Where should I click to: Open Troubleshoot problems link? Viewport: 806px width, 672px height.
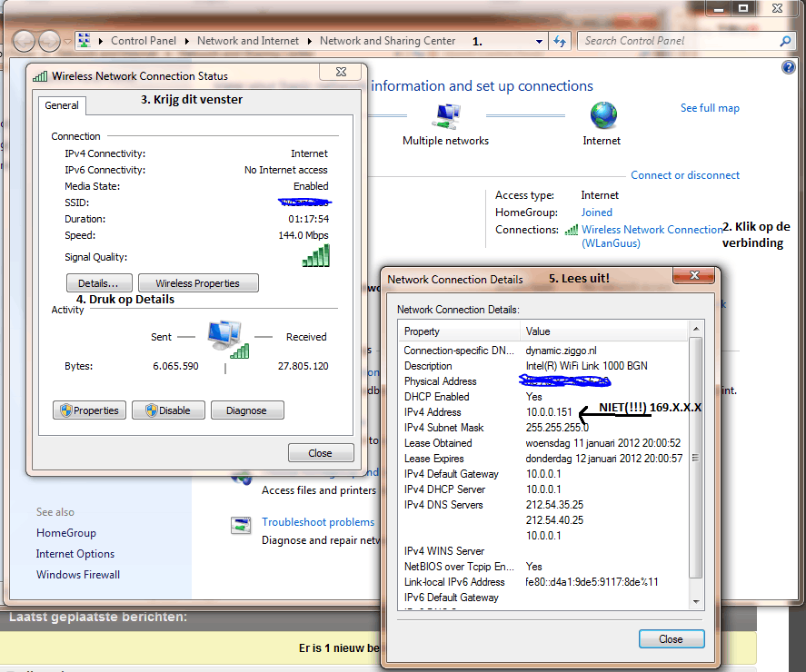[318, 522]
